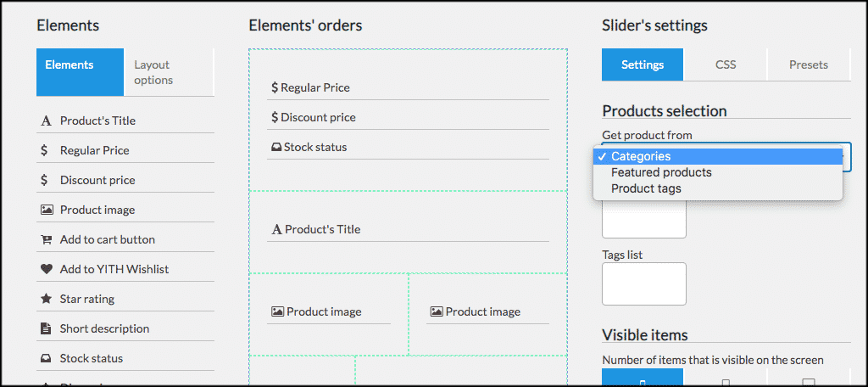Open the CSS tab in Slider's settings
This screenshot has width=868, height=387.
pos(726,64)
